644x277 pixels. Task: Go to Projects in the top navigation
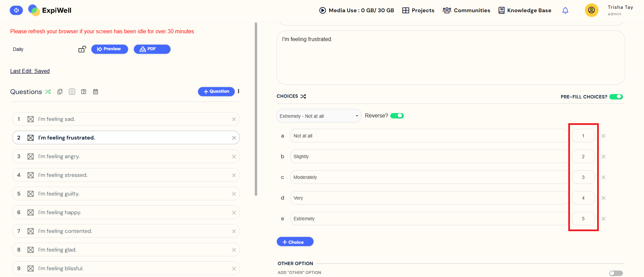tap(418, 11)
